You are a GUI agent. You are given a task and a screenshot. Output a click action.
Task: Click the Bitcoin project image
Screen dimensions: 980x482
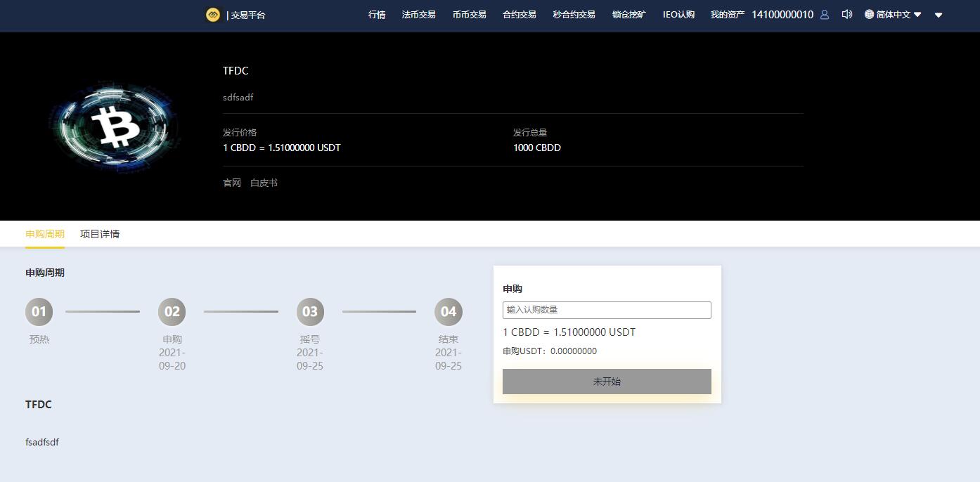click(115, 127)
